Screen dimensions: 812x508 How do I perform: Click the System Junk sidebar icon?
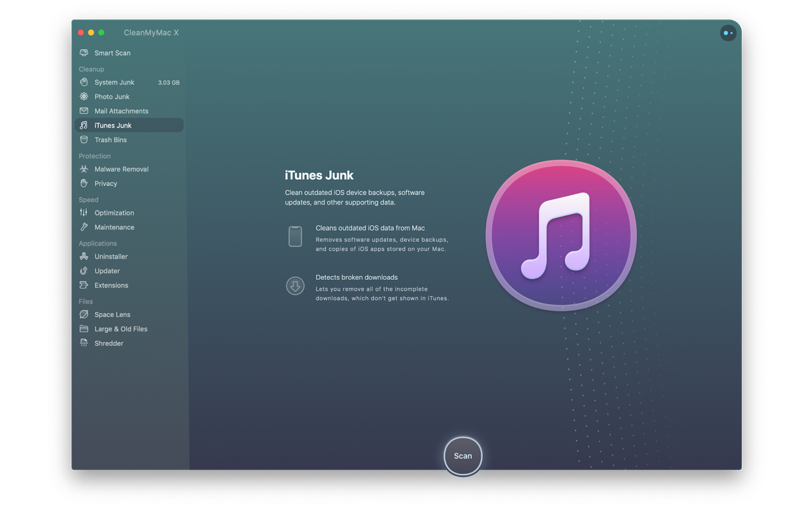[83, 82]
